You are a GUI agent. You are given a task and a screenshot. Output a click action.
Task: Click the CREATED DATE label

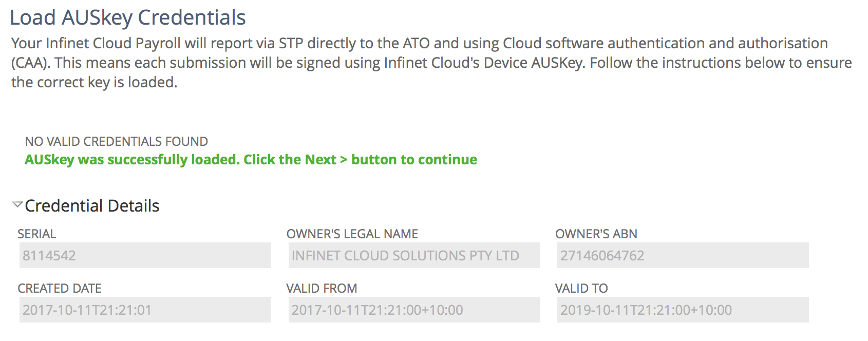pos(59,288)
